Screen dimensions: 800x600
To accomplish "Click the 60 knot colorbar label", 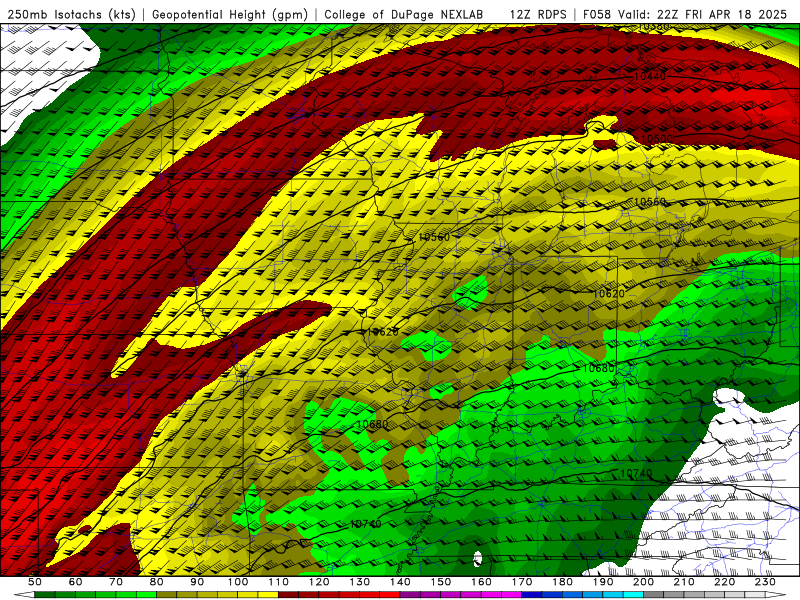I will pyautogui.click(x=76, y=582).
